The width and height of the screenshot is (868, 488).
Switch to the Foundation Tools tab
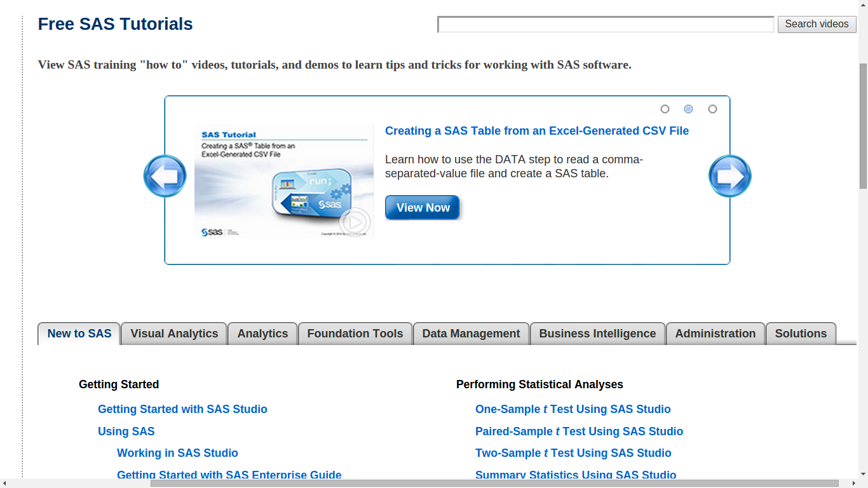tap(355, 334)
